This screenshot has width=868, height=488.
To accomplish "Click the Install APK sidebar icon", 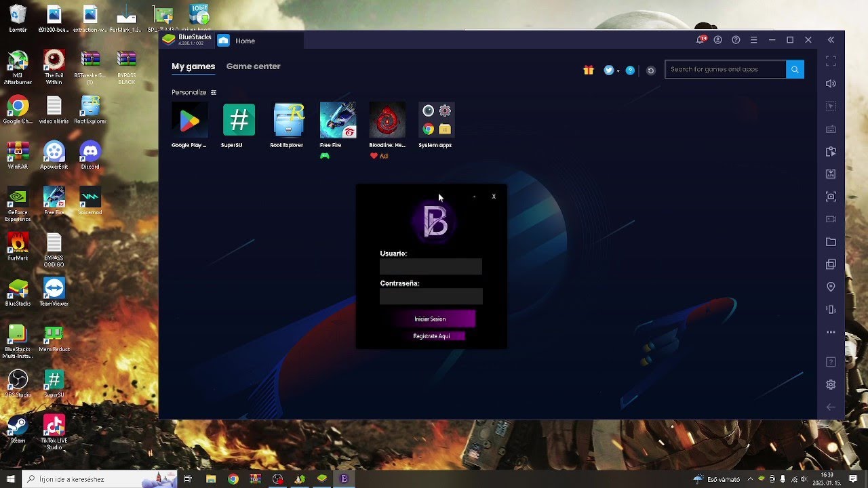I will pyautogui.click(x=831, y=174).
